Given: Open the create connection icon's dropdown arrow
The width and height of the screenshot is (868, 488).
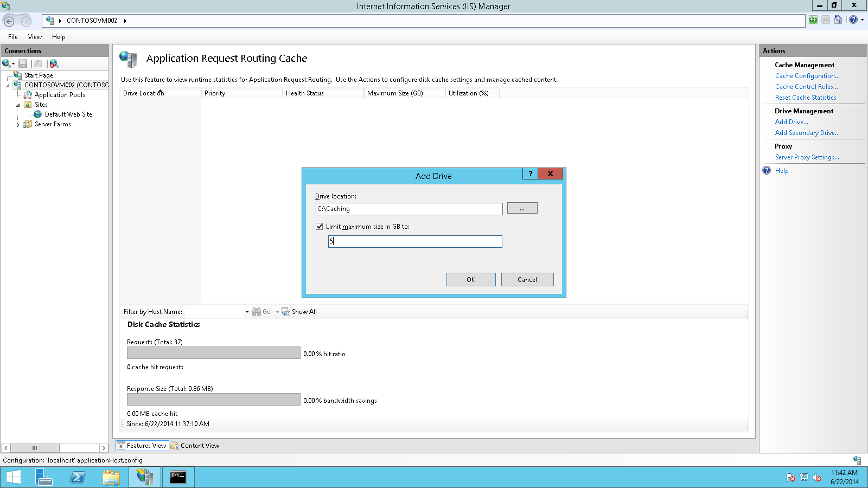Looking at the screenshot, I should (x=14, y=64).
